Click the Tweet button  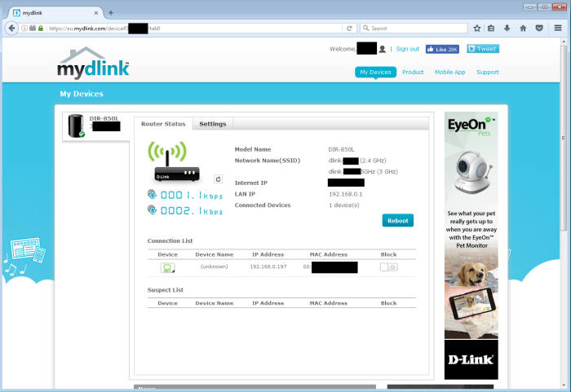[x=483, y=49]
